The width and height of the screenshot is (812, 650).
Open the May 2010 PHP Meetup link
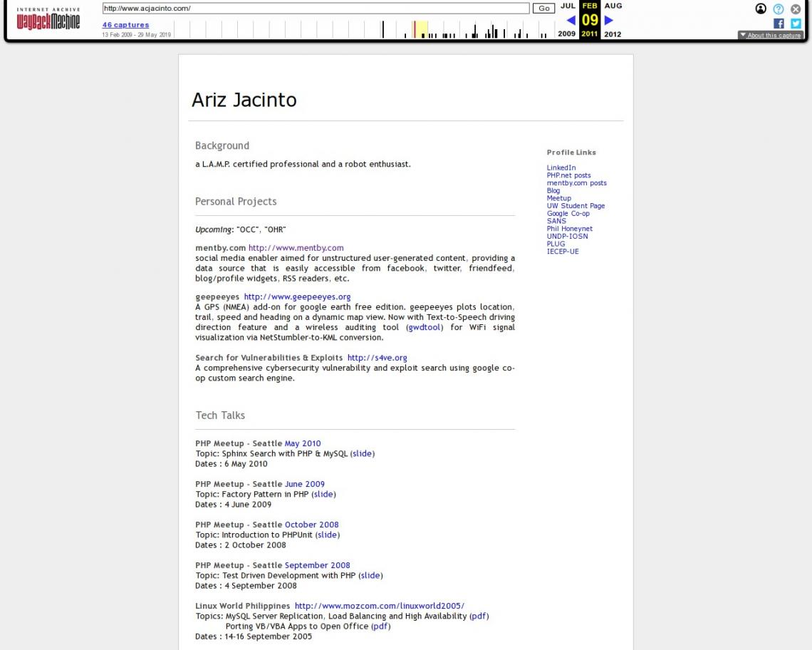click(x=303, y=444)
